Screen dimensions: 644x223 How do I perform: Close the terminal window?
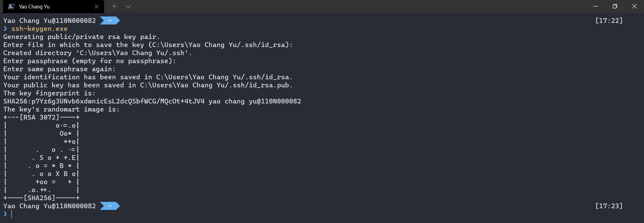(634, 6)
